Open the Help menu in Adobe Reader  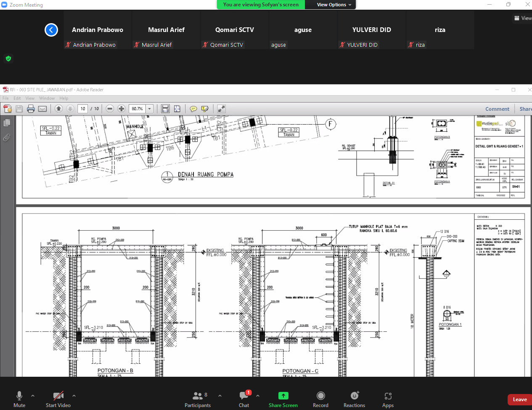(x=64, y=98)
